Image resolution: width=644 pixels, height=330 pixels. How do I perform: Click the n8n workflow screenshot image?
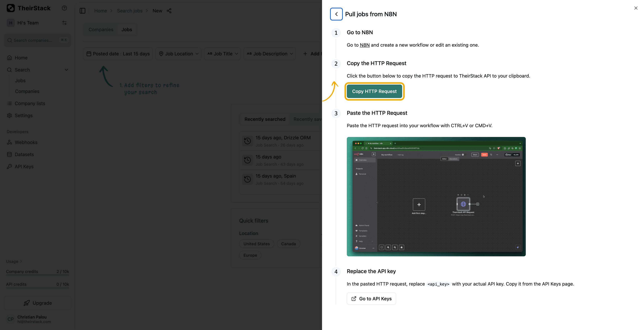(x=436, y=196)
